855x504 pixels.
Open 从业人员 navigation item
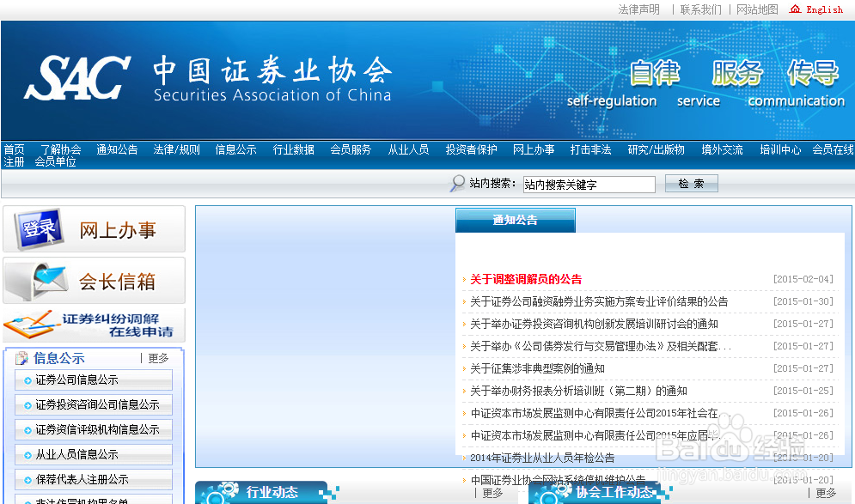click(x=408, y=149)
